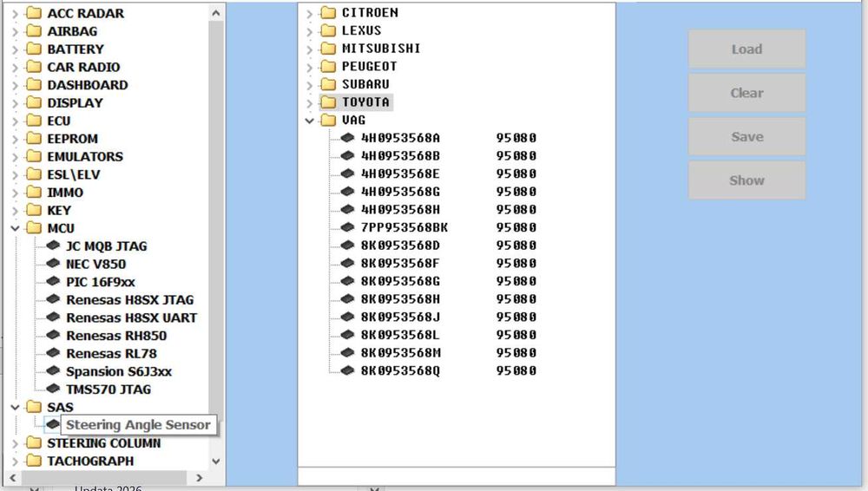
Task: Select the TACHOGRAPH folder label
Action: (90, 462)
